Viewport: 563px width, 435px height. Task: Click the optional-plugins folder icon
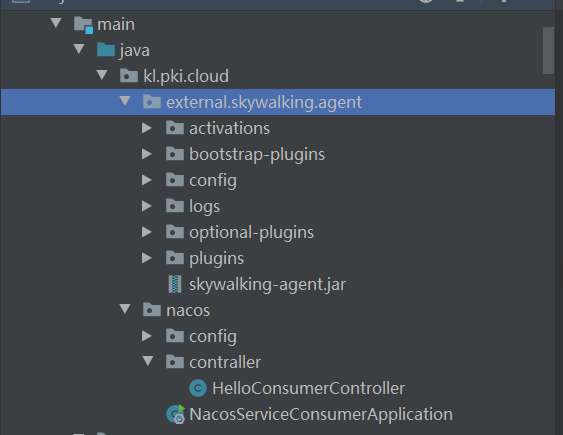tap(175, 232)
